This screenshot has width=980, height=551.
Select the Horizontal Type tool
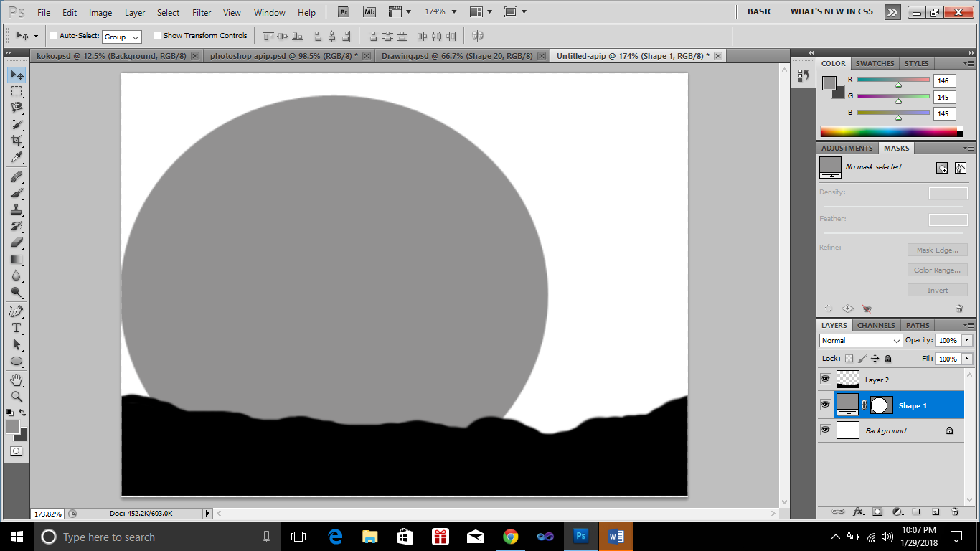[x=17, y=326]
